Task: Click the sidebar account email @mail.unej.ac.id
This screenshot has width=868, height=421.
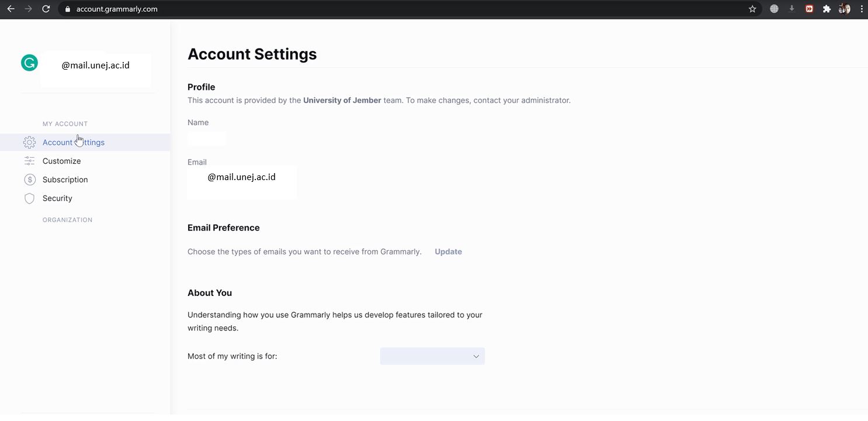Action: [96, 65]
